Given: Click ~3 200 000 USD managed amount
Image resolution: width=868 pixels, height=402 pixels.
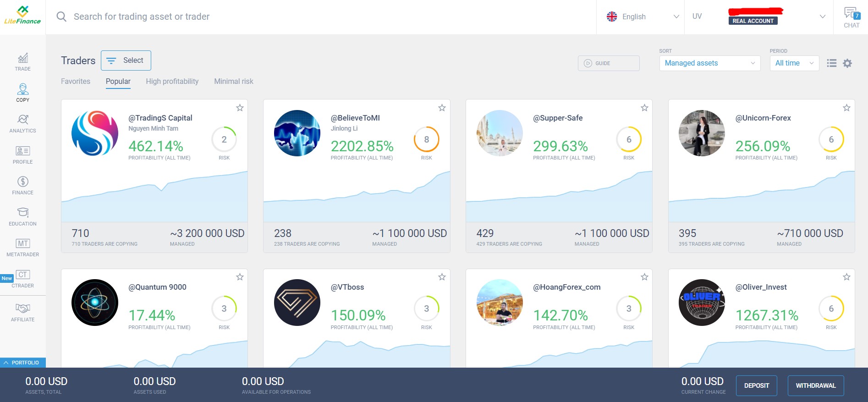Looking at the screenshot, I should pos(207,233).
